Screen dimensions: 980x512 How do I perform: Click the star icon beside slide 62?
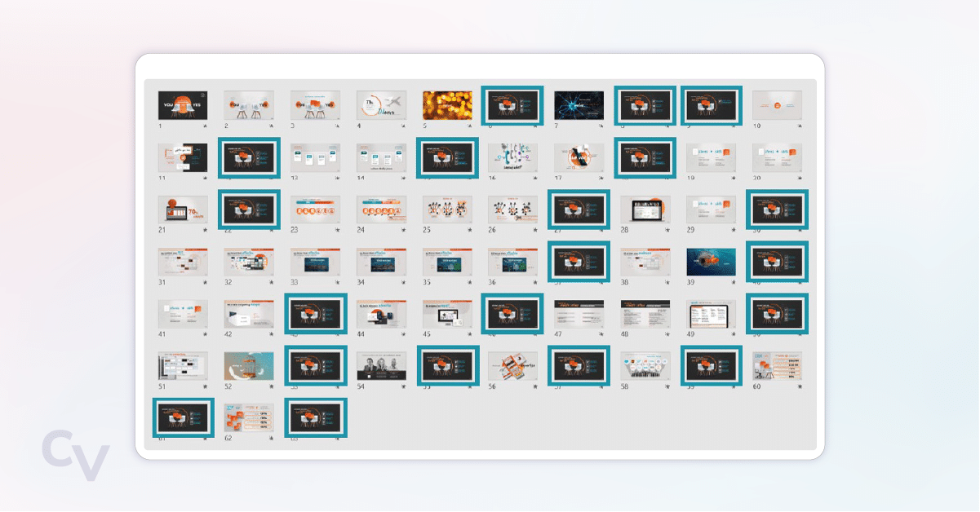tap(271, 439)
